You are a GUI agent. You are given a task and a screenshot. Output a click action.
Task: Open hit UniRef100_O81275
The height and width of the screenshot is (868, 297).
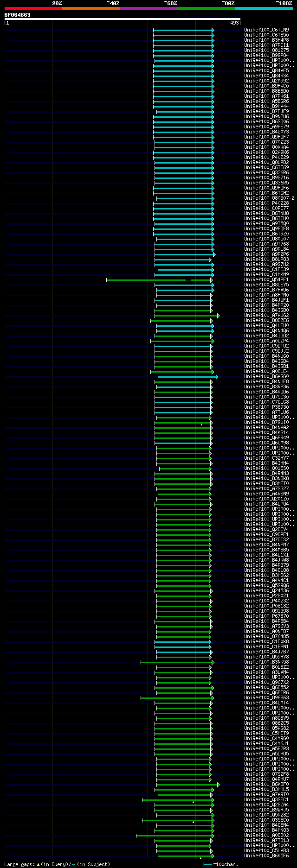point(266,51)
